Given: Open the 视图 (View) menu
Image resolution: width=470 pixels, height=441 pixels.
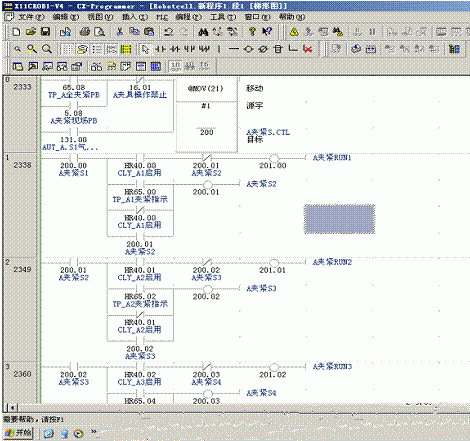Looking at the screenshot, I should click(100, 17).
